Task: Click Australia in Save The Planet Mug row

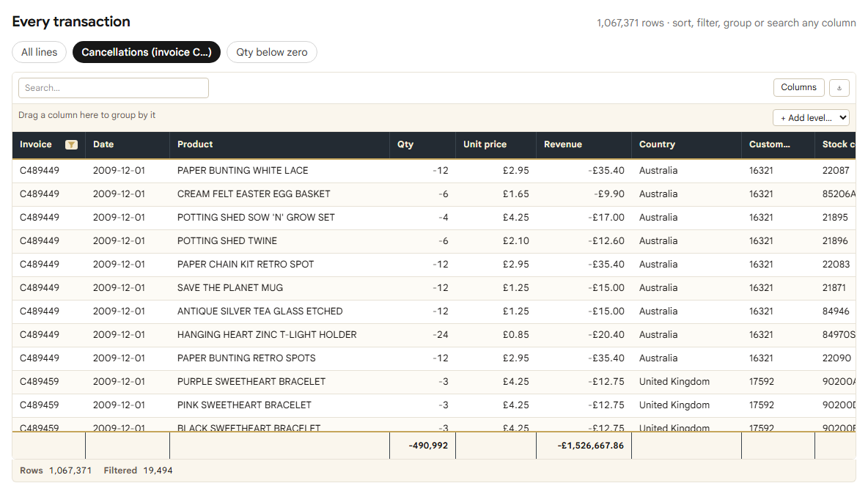Action: pyautogui.click(x=658, y=287)
